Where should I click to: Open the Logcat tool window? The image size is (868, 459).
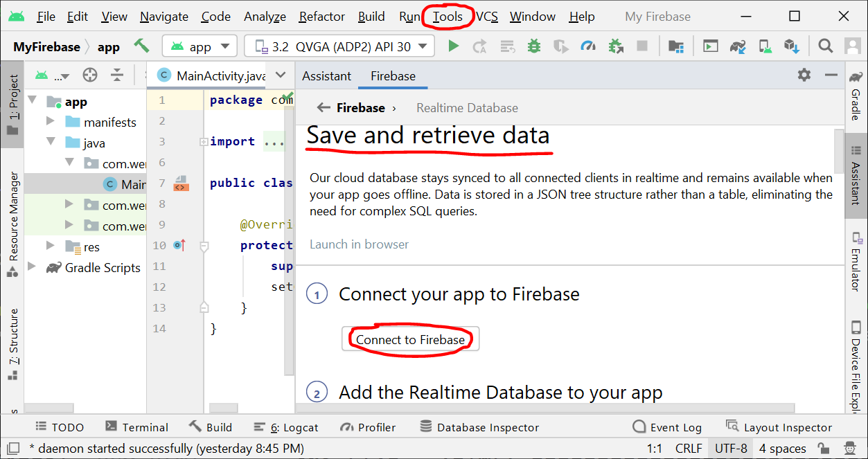coord(286,427)
